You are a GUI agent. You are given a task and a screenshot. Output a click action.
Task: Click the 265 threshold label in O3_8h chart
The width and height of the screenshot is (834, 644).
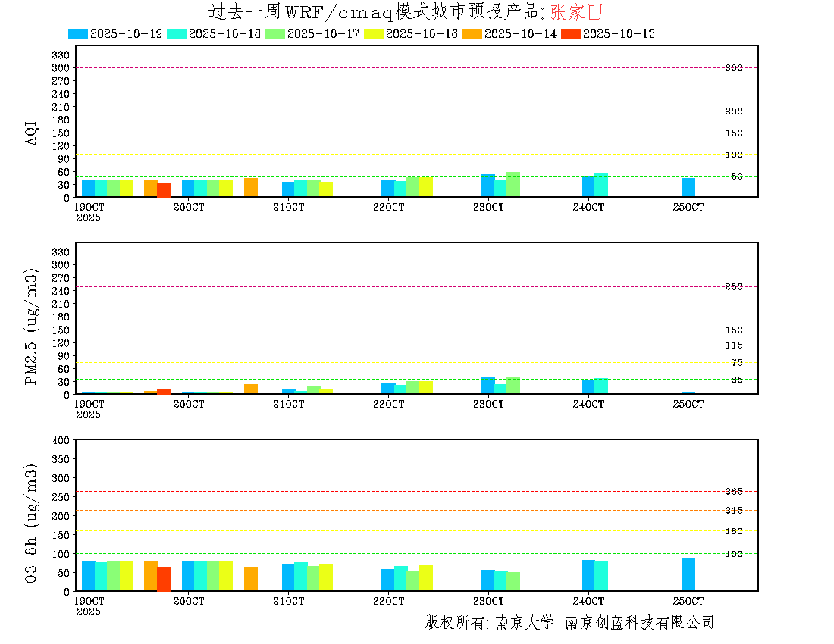[733, 492]
